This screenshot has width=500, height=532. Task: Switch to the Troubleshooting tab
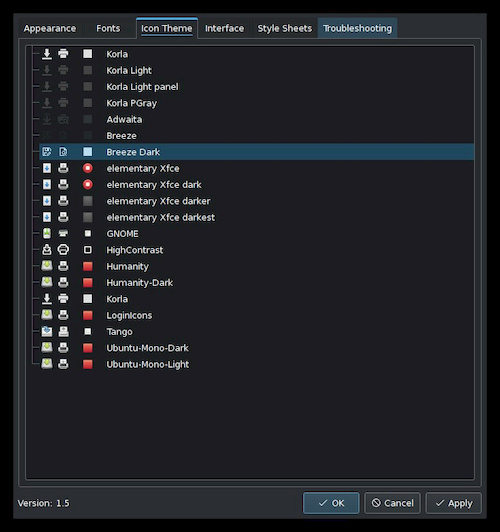click(357, 28)
